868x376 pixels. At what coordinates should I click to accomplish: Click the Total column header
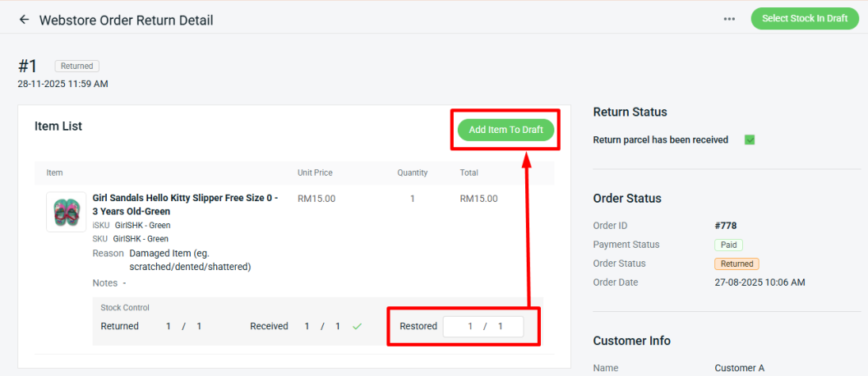pos(469,172)
